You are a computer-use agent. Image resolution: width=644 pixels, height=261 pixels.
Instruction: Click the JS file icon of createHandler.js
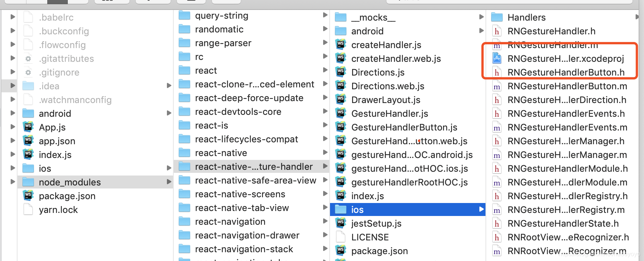pos(341,45)
